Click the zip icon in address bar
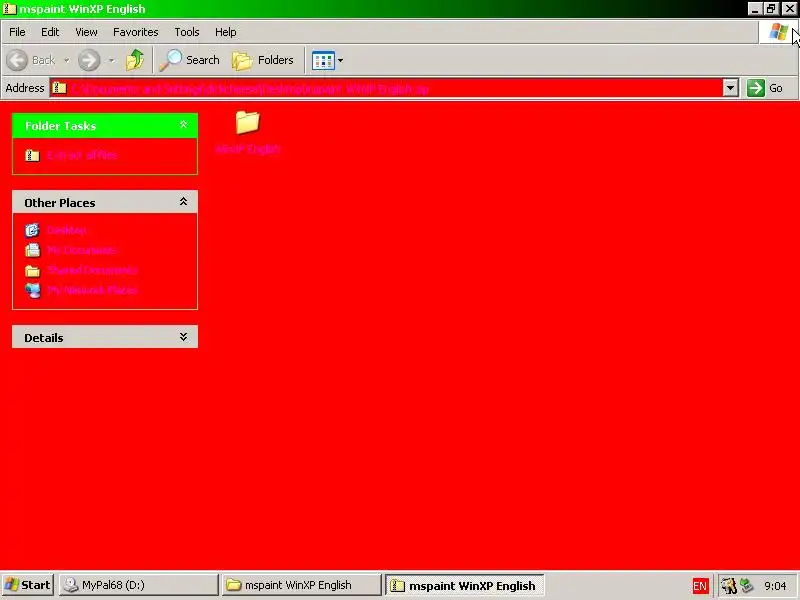 (60, 88)
